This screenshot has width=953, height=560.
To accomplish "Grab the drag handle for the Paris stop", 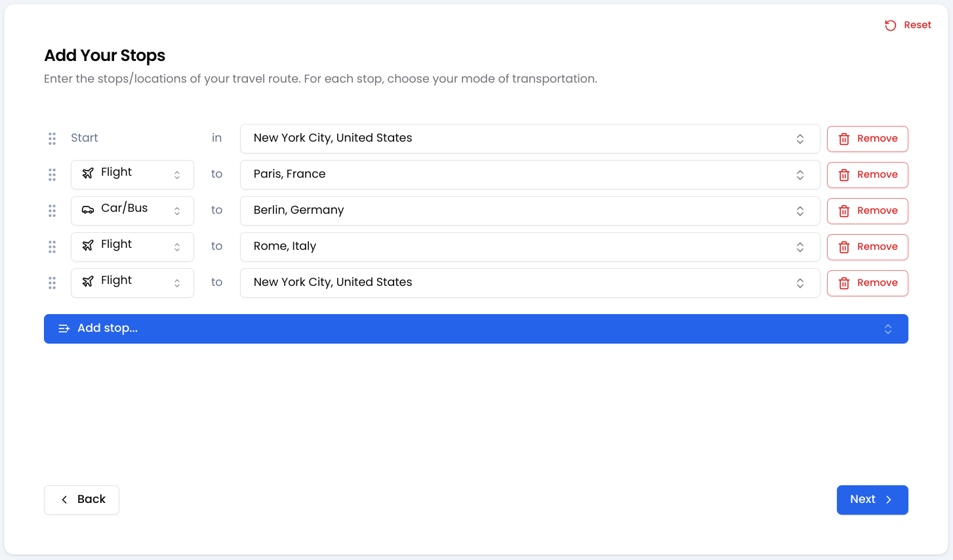I will 52,174.
